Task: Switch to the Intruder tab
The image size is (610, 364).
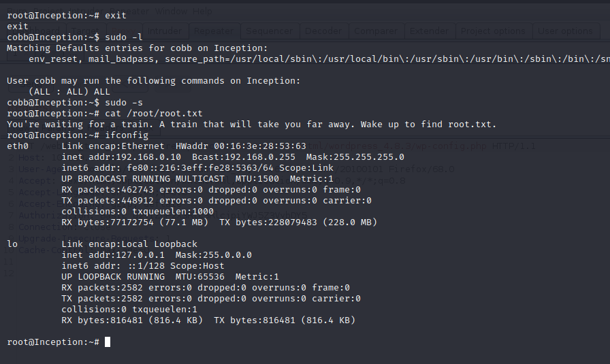Action: pos(165,31)
